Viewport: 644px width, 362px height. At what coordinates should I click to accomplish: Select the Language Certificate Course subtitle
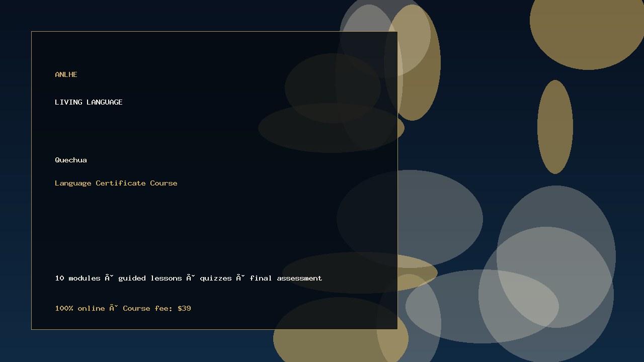[x=116, y=183]
